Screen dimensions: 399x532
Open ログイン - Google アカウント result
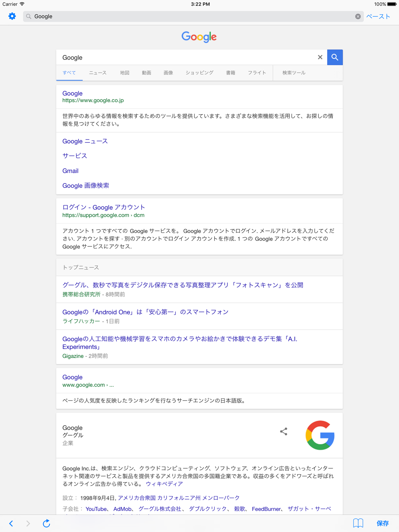tap(104, 207)
